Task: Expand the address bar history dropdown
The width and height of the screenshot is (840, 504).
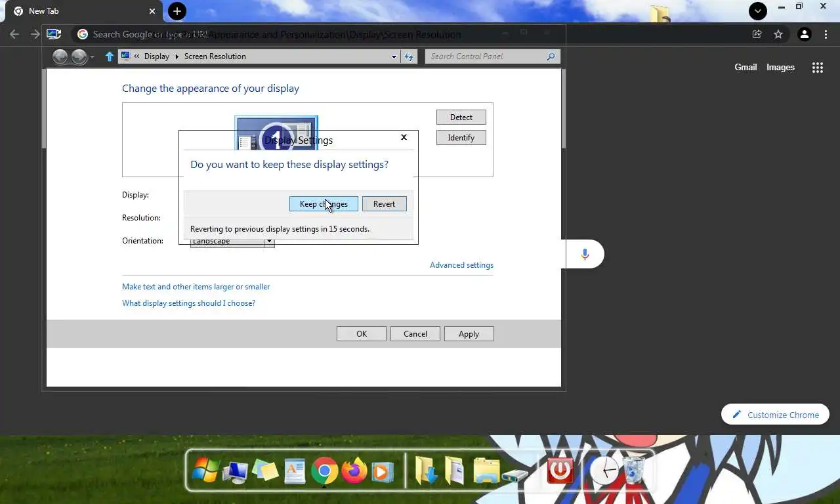Action: 394,56
